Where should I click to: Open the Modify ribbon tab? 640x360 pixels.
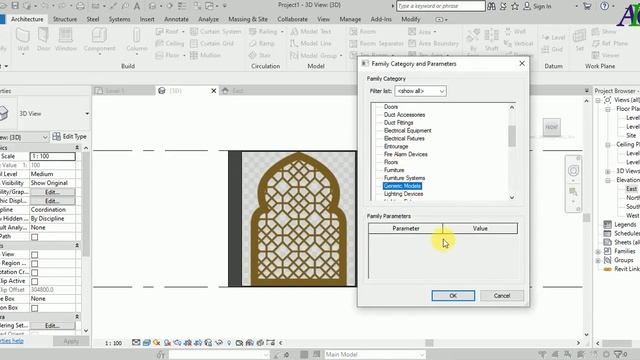click(411, 19)
